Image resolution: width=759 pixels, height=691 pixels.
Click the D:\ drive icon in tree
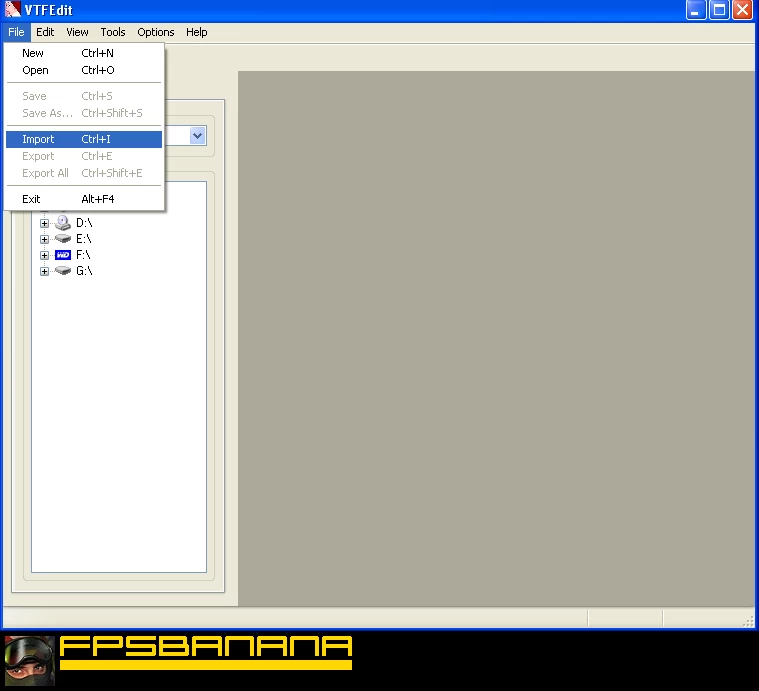[63, 223]
